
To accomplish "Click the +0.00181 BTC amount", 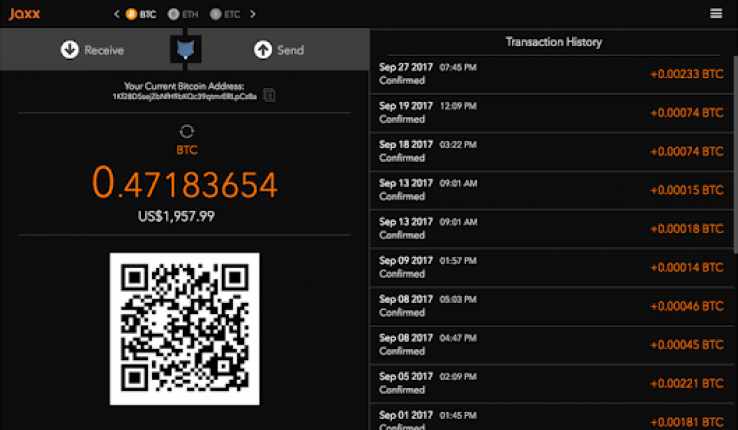I will pyautogui.click(x=687, y=422).
